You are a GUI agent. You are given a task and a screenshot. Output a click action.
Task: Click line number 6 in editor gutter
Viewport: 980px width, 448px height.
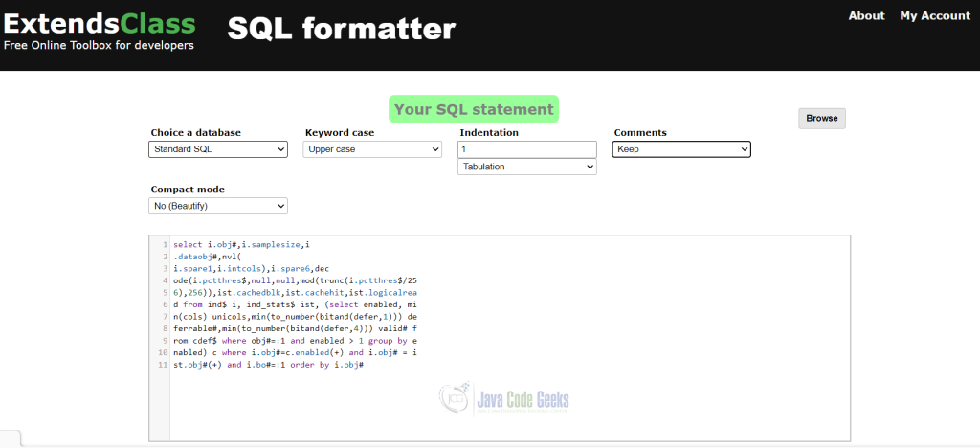click(165, 304)
